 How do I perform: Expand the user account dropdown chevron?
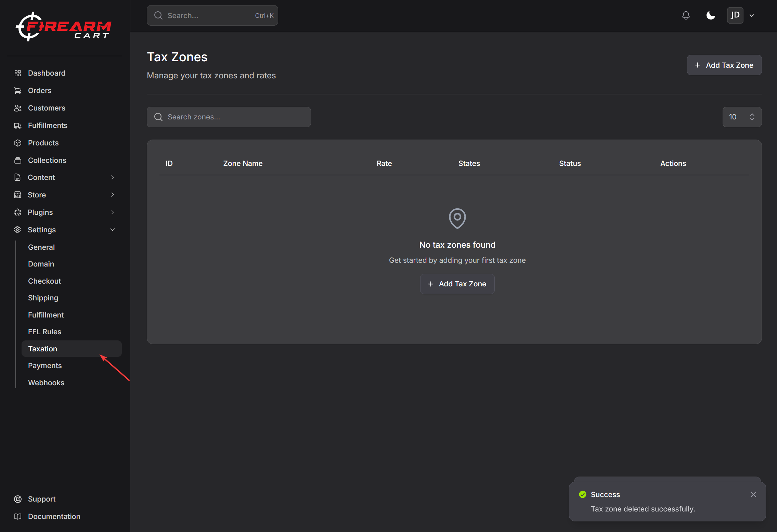click(x=752, y=15)
